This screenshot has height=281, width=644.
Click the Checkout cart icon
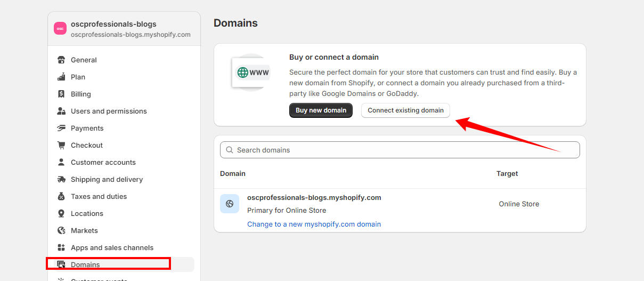[x=61, y=145]
